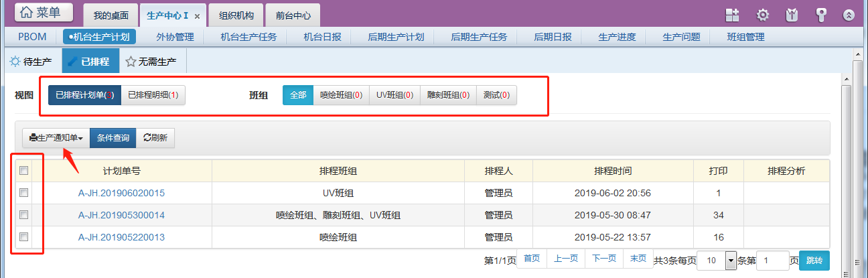Click the key password icon in header
Image resolution: width=868 pixels, height=278 pixels.
click(x=820, y=15)
